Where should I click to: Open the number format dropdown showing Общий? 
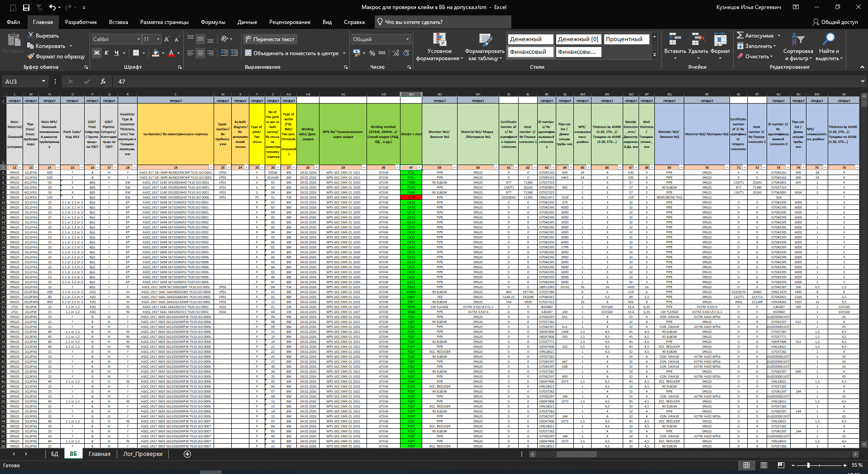coord(407,39)
